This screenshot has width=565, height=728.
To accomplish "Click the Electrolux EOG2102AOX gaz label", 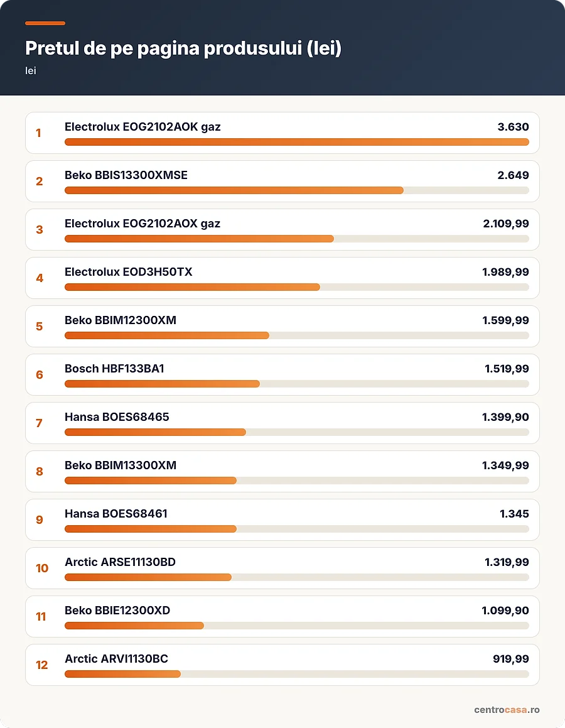I will (143, 224).
